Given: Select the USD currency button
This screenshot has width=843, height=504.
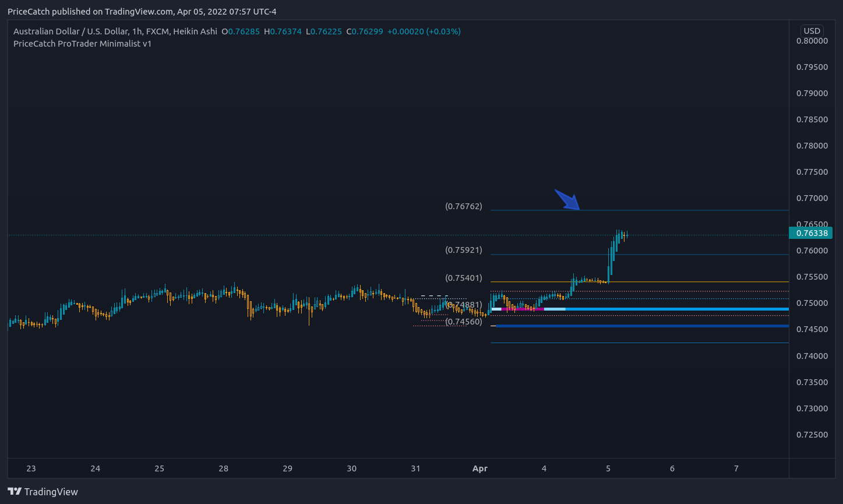Looking at the screenshot, I should (x=812, y=31).
